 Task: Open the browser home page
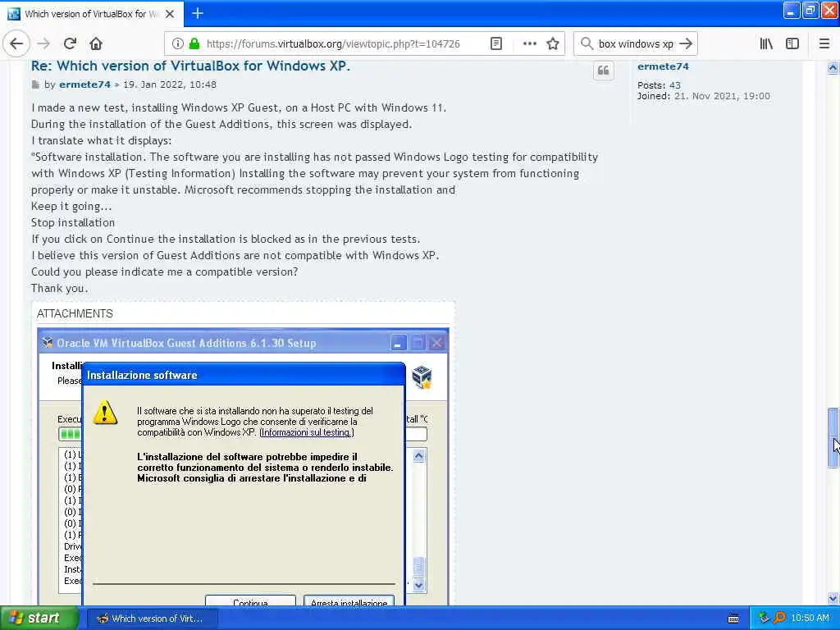(96, 43)
